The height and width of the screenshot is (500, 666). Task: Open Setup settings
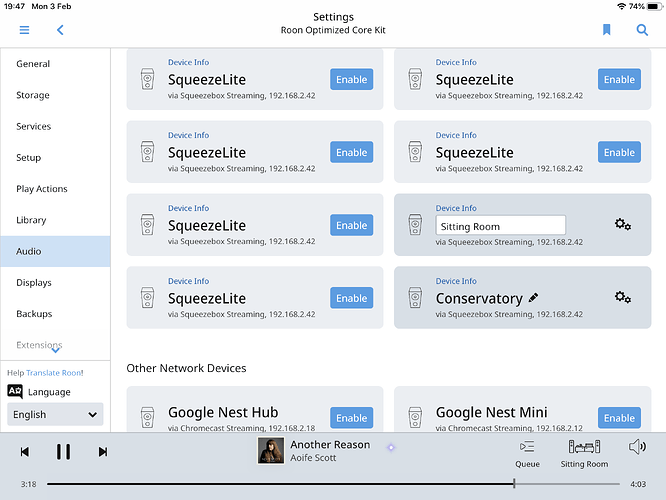pos(55,158)
